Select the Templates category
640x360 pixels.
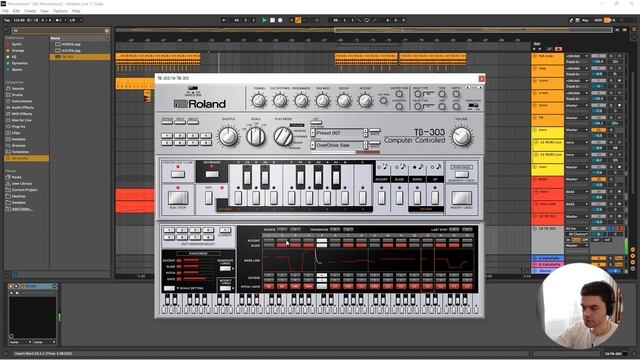coord(20,152)
